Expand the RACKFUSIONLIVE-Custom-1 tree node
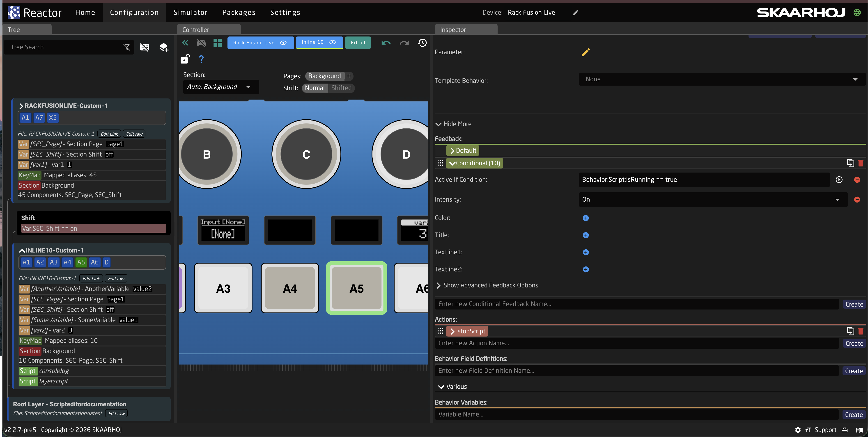868x437 pixels. [21, 106]
